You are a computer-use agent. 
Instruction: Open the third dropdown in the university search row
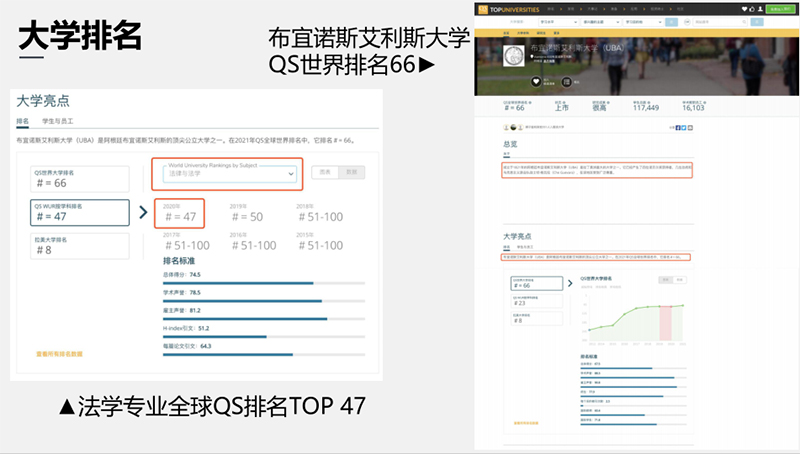[643, 22]
